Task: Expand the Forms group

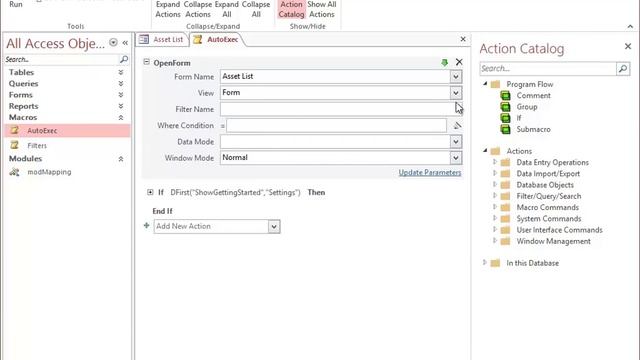Action: [121, 95]
